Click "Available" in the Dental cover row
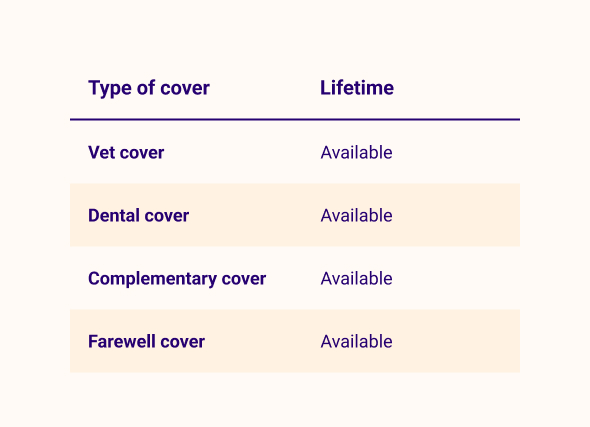Viewport: 590px width, 427px height. click(356, 216)
